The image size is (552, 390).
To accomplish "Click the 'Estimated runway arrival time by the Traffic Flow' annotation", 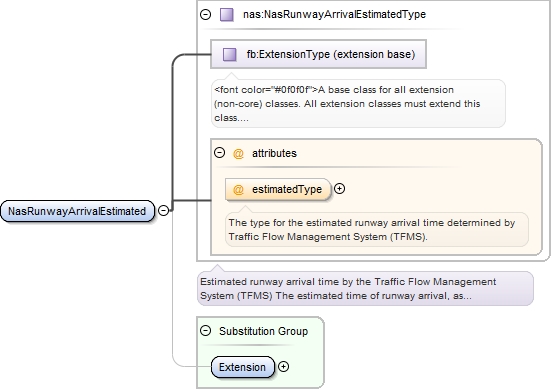I will [x=365, y=288].
